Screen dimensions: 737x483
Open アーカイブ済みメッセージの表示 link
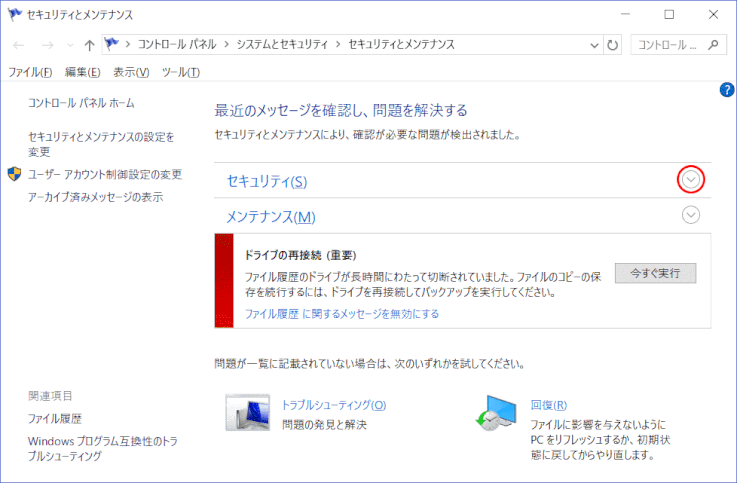(x=95, y=197)
